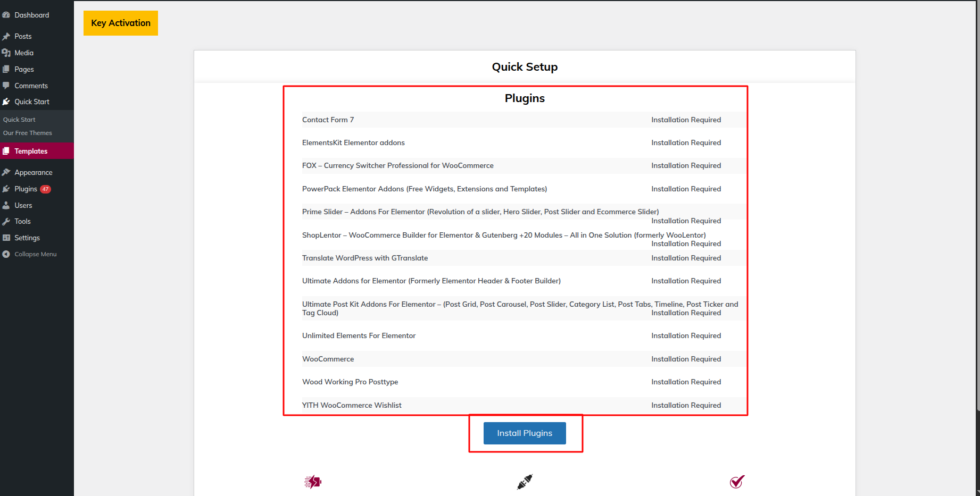Open the Pages menu item

pos(24,69)
